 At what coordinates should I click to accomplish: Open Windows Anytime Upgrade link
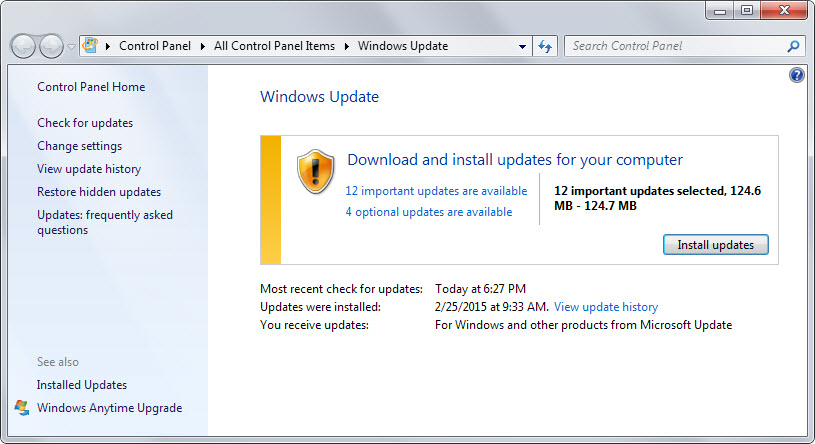pyautogui.click(x=109, y=408)
